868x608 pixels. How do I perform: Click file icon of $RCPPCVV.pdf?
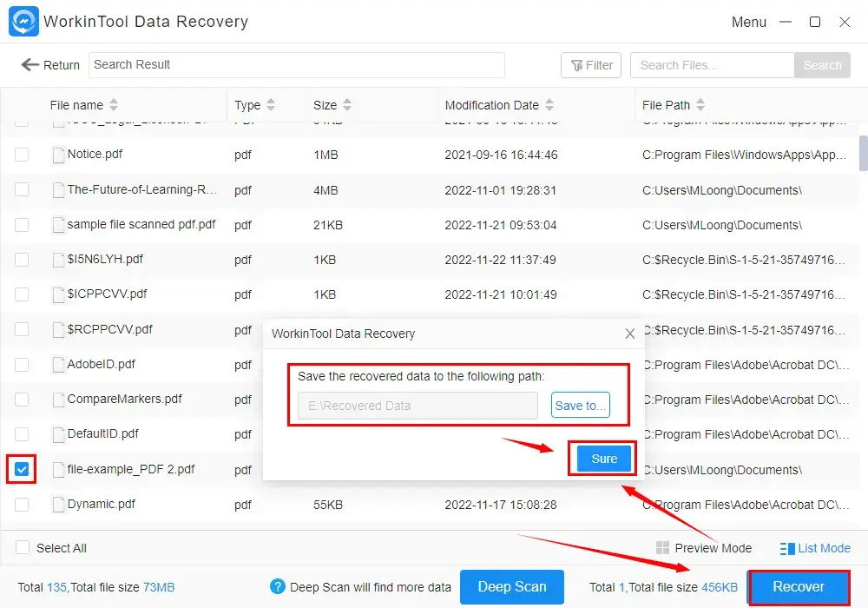coord(58,329)
